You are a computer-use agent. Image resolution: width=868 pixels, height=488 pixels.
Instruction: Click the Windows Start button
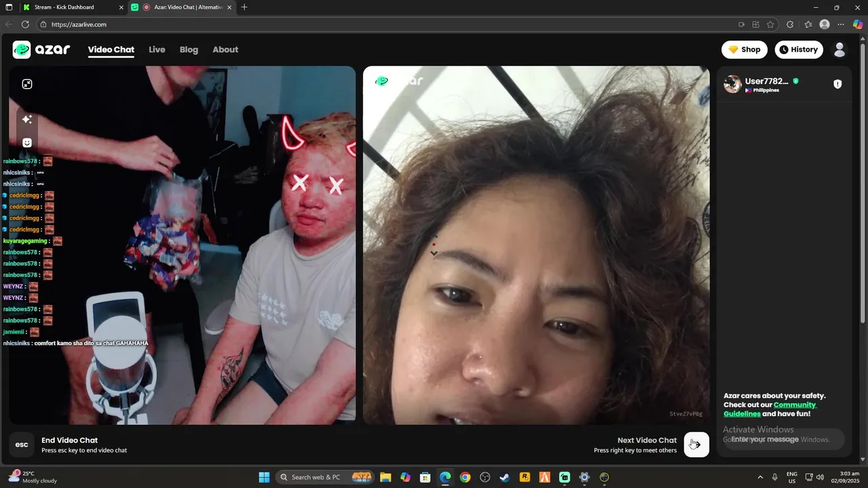click(264, 477)
